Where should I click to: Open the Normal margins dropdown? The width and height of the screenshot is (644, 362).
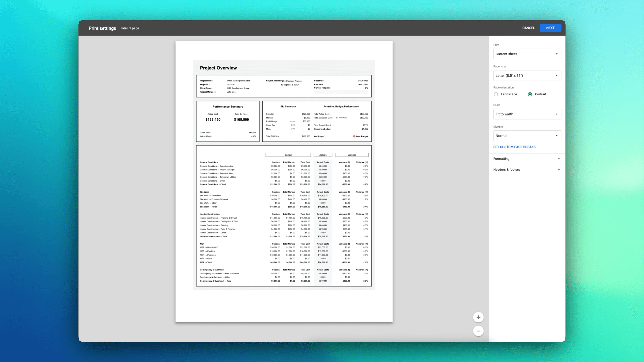pos(527,136)
